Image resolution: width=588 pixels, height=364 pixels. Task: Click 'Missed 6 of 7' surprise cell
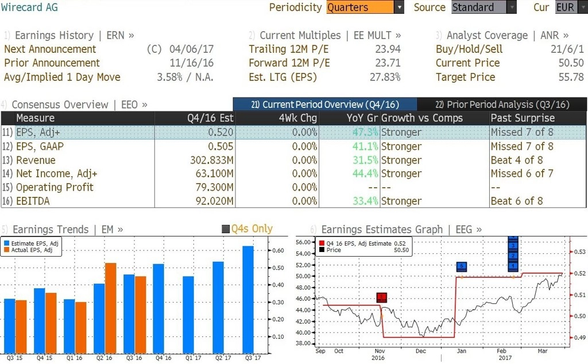(x=522, y=173)
